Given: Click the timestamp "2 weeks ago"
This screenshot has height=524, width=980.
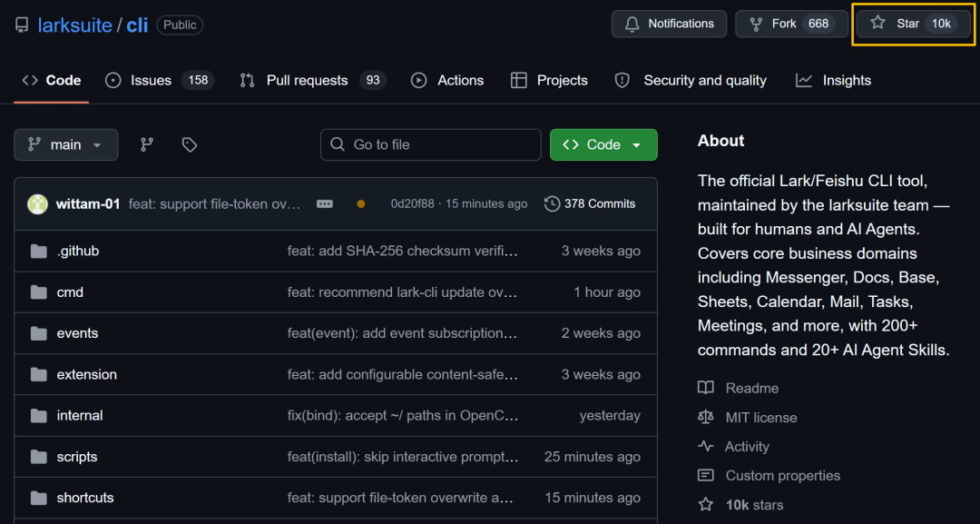Looking at the screenshot, I should (601, 333).
